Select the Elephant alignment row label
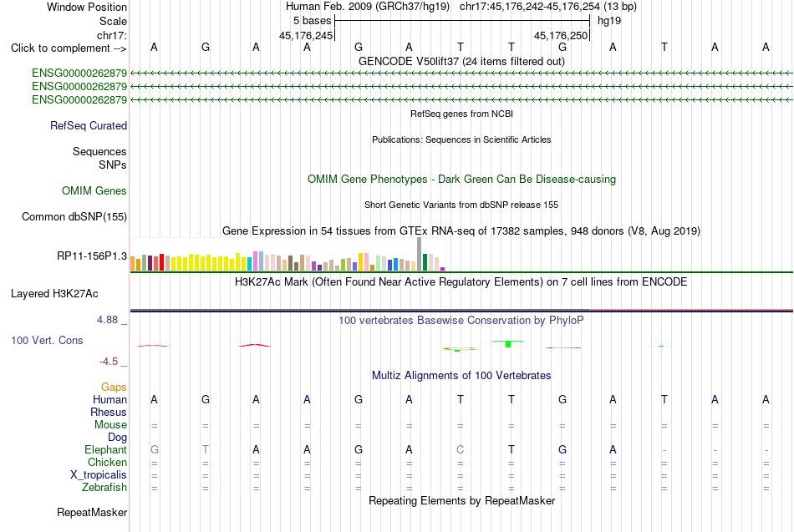Image resolution: width=794 pixels, height=532 pixels. pos(105,450)
